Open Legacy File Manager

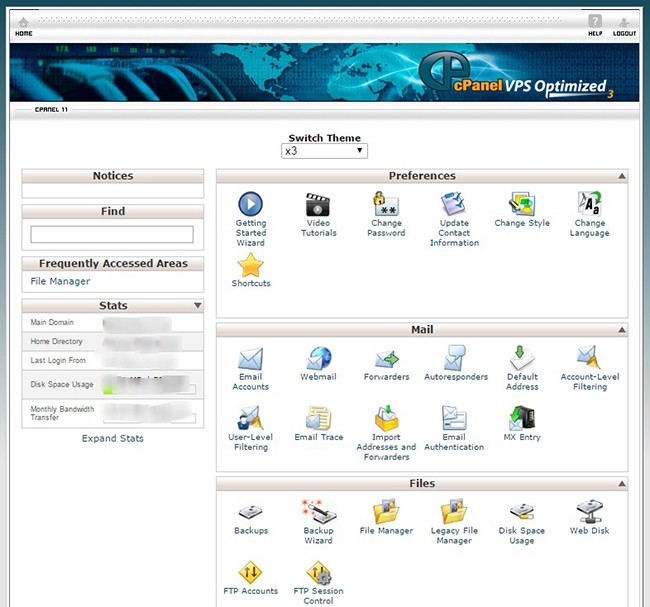[x=454, y=522]
